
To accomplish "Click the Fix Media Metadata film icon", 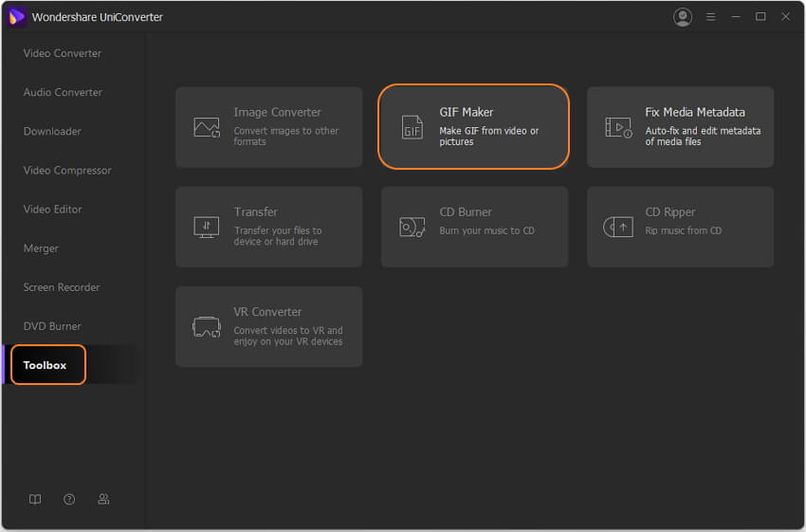I will point(618,127).
